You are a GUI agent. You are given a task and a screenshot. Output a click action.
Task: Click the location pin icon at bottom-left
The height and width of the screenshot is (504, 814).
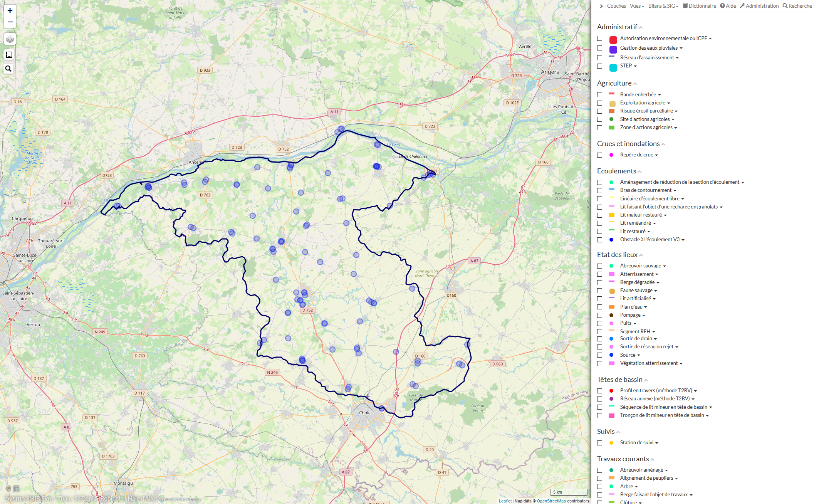(8, 489)
